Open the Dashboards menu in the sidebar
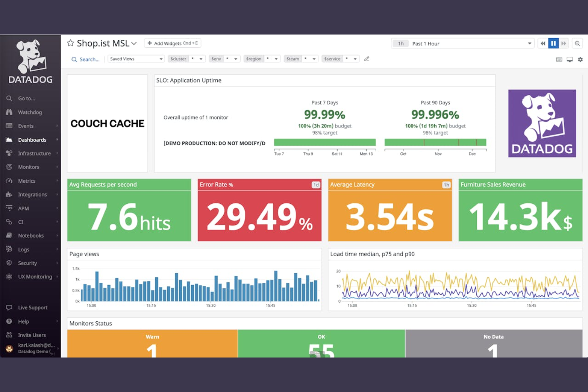Image resolution: width=588 pixels, height=392 pixels. coord(32,139)
